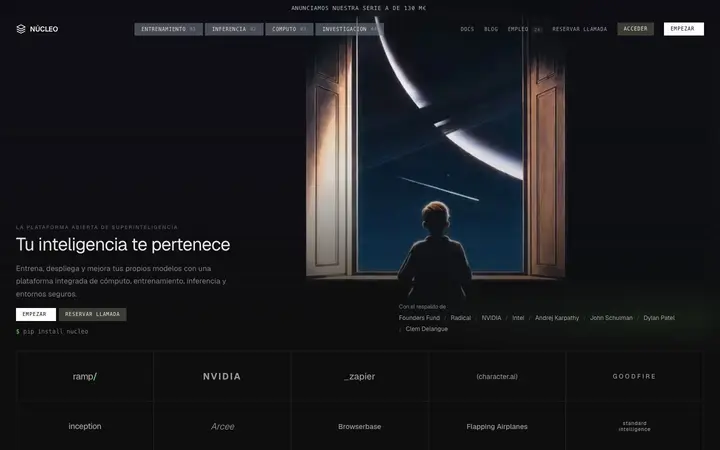Click the headline Tu inteligencia te pertenece
The image size is (720, 450).
point(123,245)
